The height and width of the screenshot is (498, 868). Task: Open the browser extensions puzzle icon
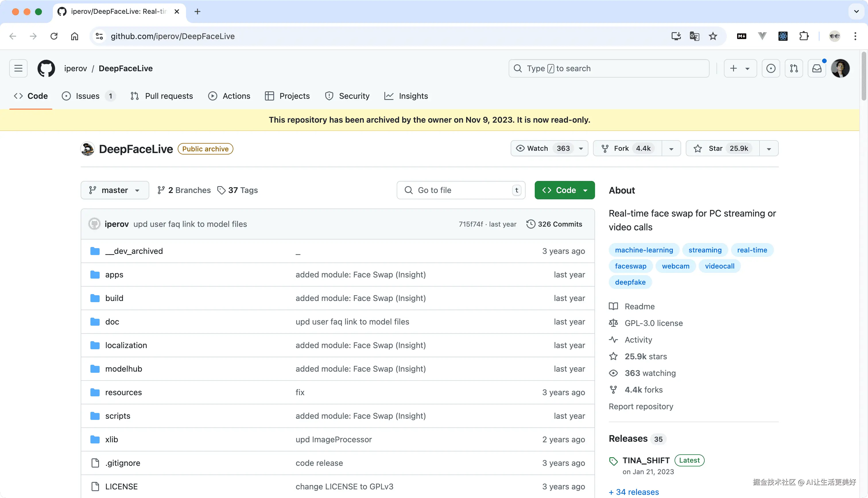point(804,36)
